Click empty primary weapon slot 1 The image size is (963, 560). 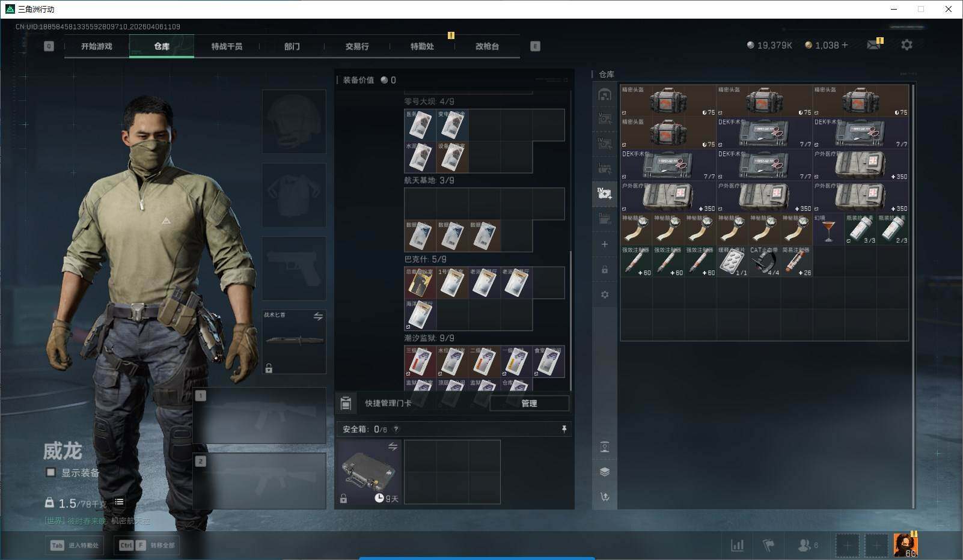(x=260, y=416)
